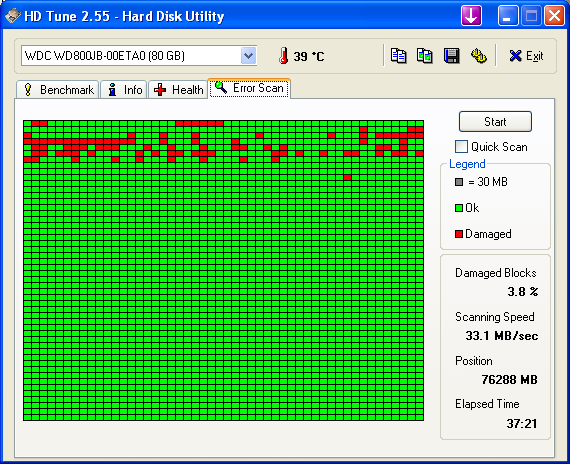Click the blue X Exit icon
570x464 pixels.
point(515,56)
